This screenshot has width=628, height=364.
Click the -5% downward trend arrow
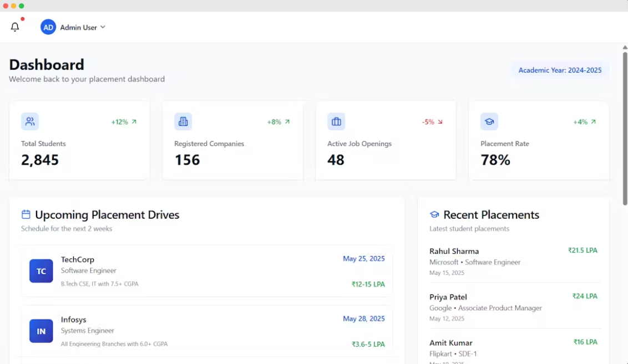440,121
